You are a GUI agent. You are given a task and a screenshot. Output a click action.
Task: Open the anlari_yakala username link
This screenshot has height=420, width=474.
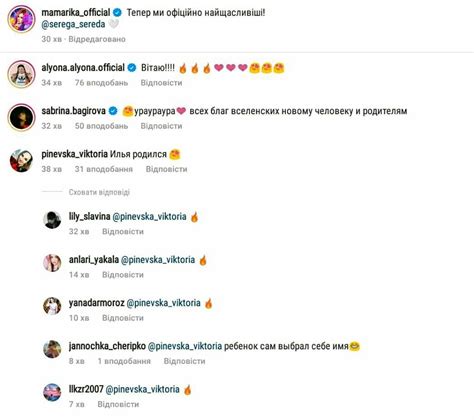94,260
